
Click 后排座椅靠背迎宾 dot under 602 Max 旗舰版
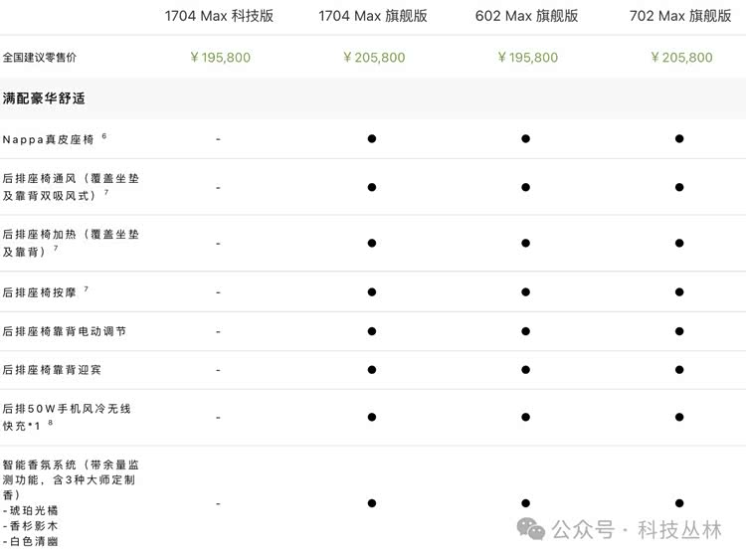(525, 370)
